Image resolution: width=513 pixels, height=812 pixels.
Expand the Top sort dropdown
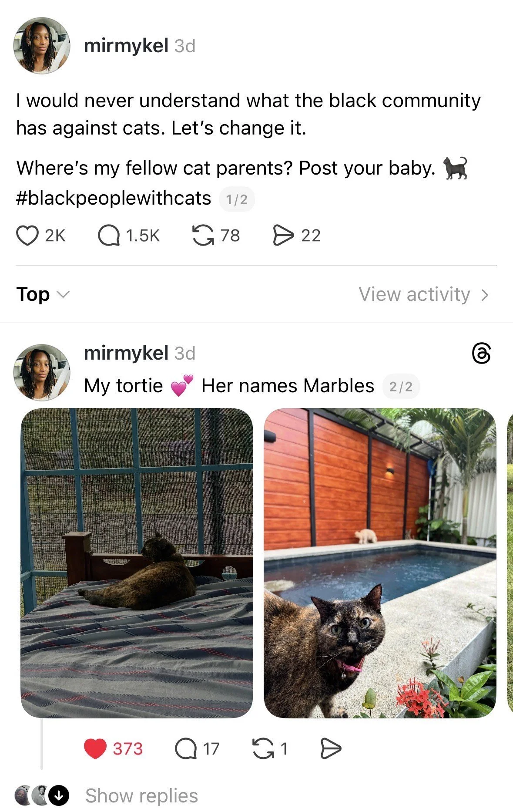coord(43,294)
